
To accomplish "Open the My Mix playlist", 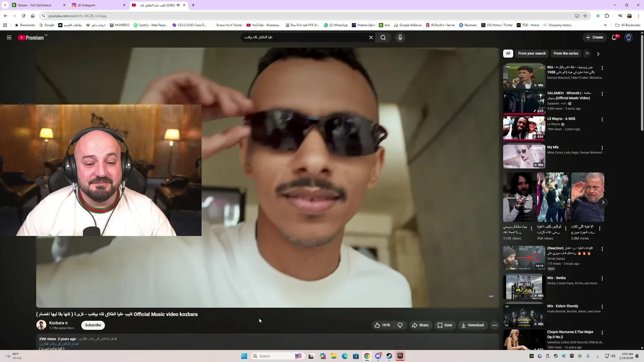I will 524,156.
